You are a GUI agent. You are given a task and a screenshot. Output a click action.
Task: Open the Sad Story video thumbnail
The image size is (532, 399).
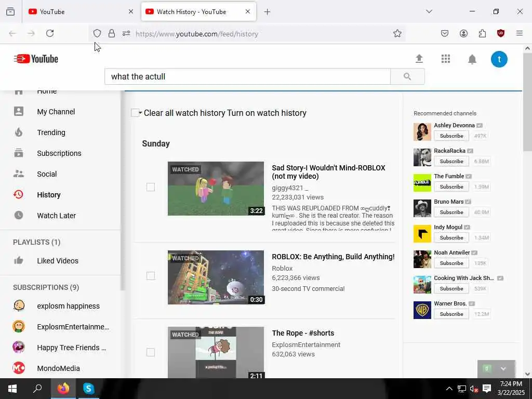point(216,188)
